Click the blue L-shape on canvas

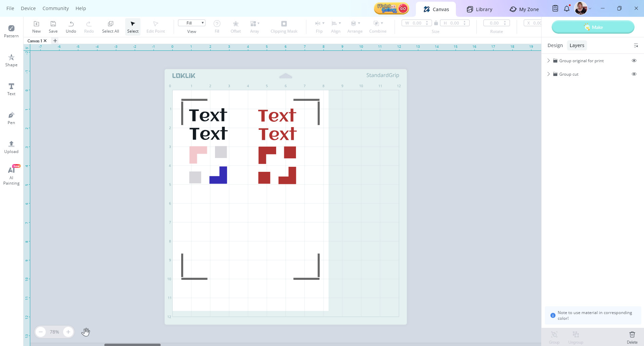[x=222, y=178]
